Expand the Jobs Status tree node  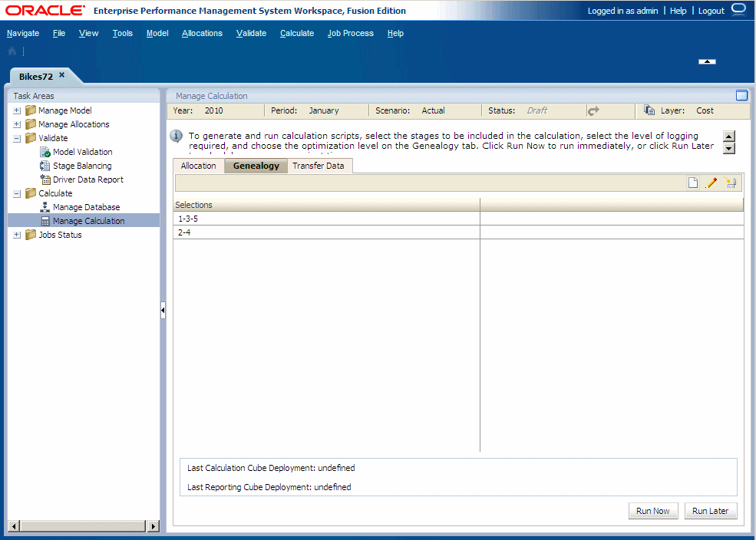17,235
